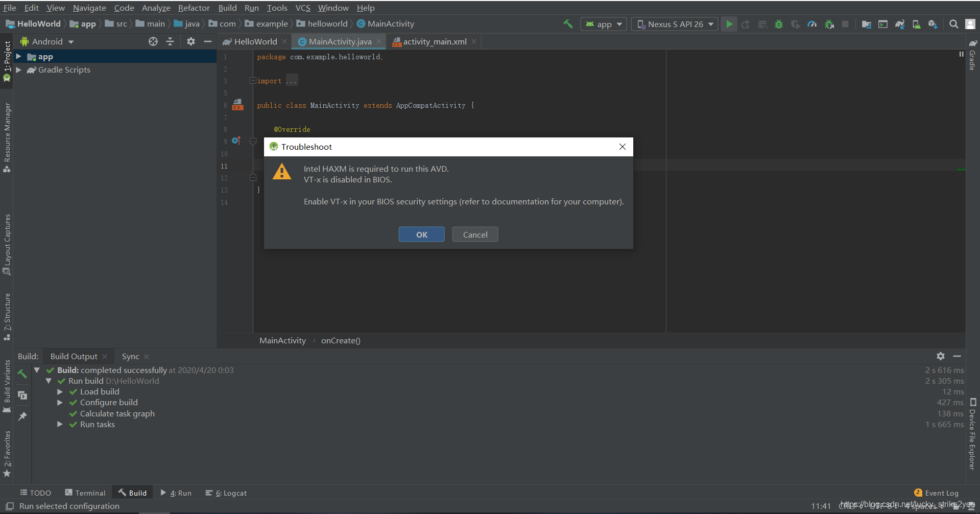
Task: Click Cancel in the Troubleshoot dialog
Action: coord(475,235)
